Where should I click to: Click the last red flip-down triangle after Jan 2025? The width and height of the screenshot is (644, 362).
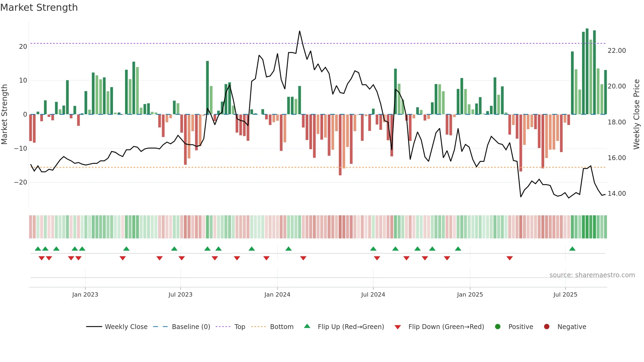[510, 258]
